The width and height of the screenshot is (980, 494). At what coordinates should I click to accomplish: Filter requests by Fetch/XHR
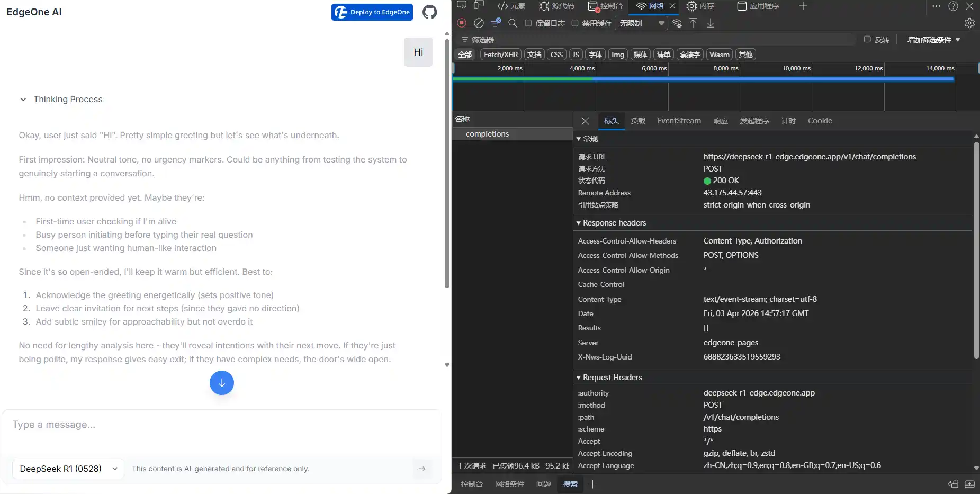point(500,55)
